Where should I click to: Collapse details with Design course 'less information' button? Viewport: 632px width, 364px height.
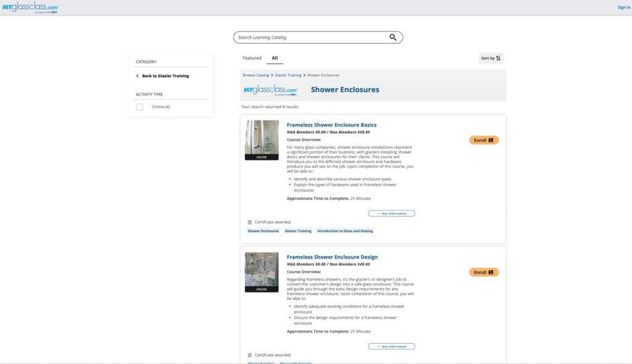click(x=391, y=346)
